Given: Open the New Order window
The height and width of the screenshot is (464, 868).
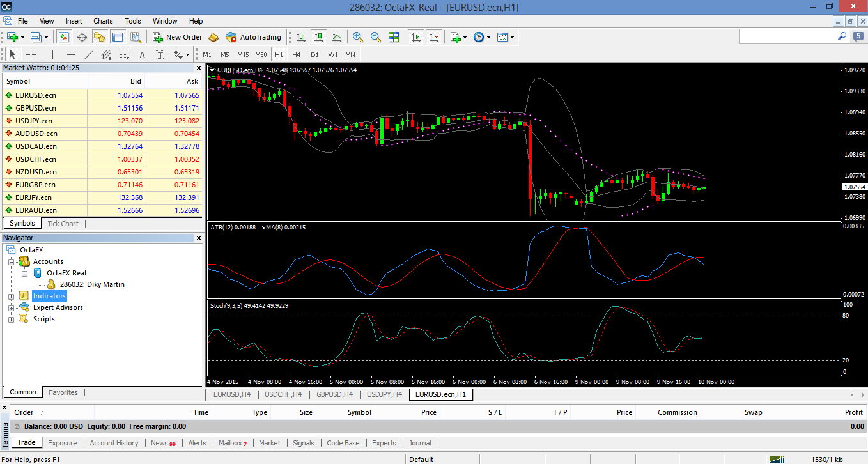Looking at the screenshot, I should (x=177, y=36).
